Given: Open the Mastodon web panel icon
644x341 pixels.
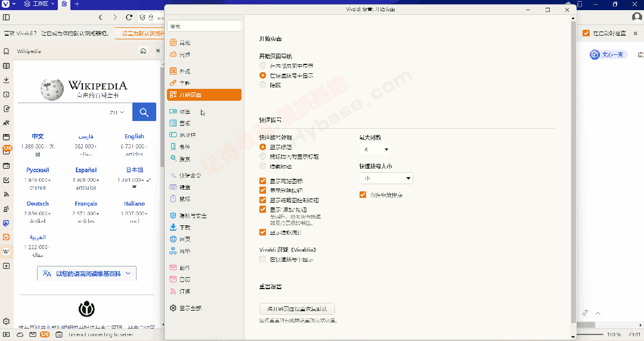Looking at the screenshot, I should coord(6,223).
